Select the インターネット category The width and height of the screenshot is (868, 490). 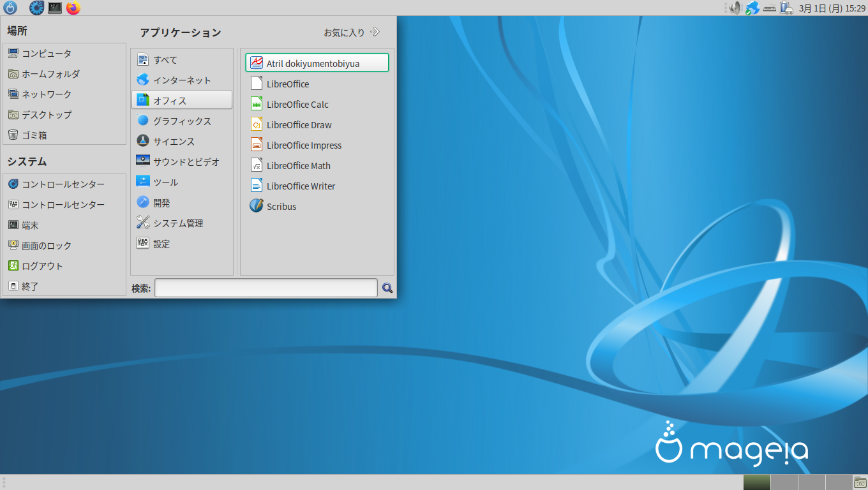click(182, 80)
